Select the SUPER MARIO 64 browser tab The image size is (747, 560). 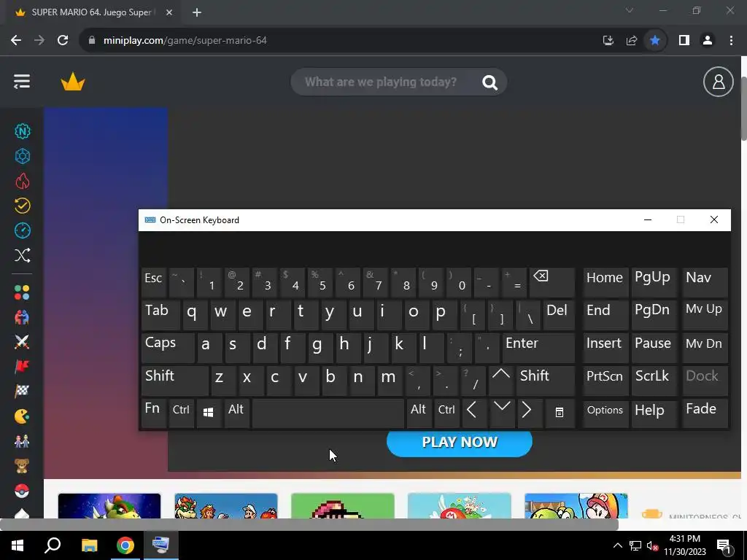(92, 13)
